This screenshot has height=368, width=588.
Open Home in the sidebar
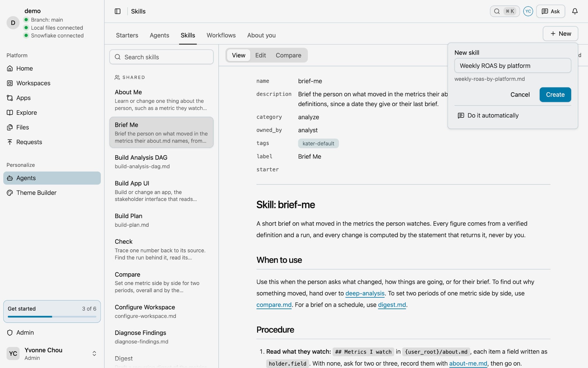tap(52, 68)
